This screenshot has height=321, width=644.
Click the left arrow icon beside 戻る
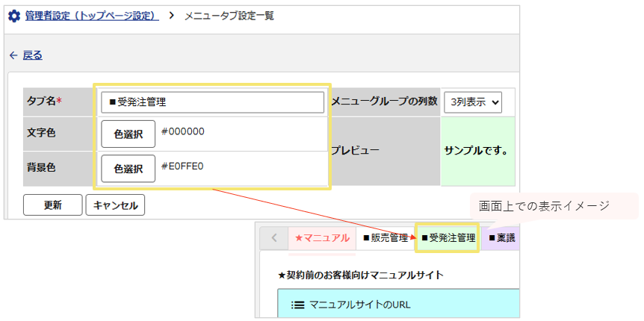(13, 55)
